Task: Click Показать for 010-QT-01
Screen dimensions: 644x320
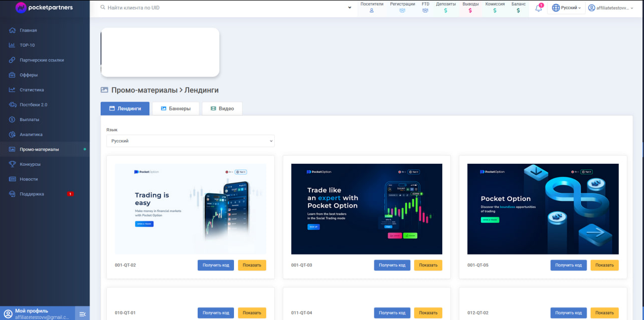Action: click(x=252, y=313)
